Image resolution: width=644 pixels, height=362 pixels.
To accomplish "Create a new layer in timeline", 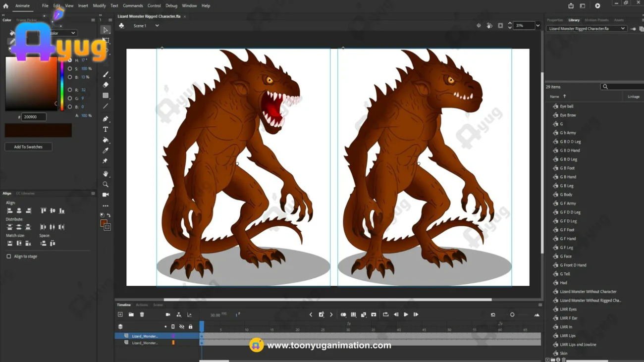I will [x=120, y=314].
